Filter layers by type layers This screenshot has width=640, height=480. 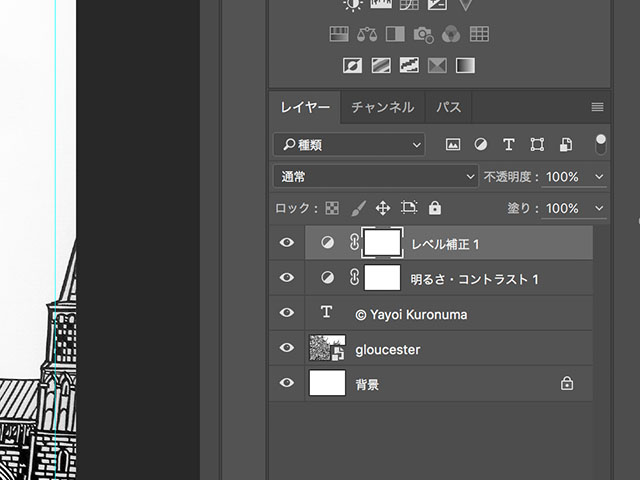509,144
